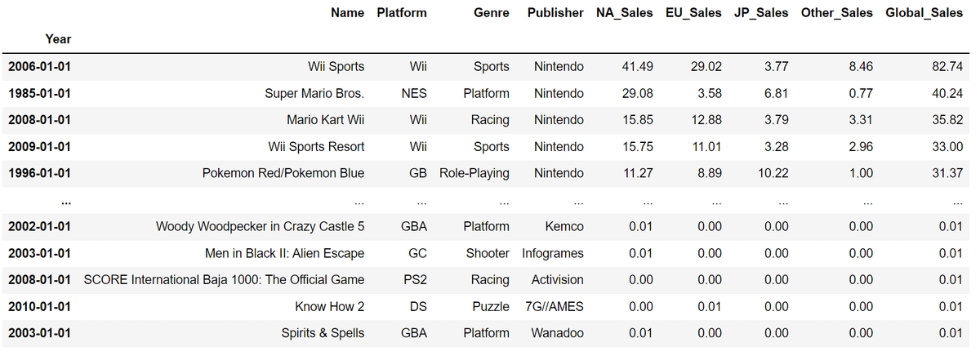Select the Mario Kart Wii cell
Screen dimensions: 980x356
[x=325, y=120]
